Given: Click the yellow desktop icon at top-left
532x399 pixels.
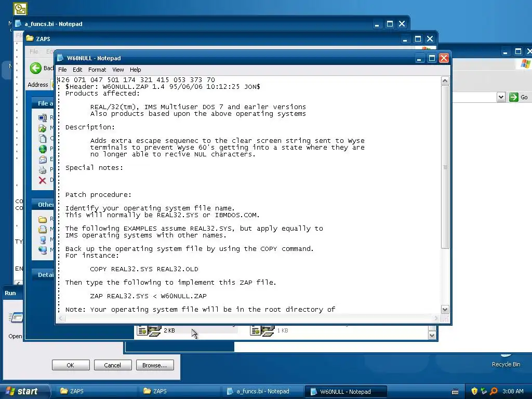Looking at the screenshot, I should [20, 9].
